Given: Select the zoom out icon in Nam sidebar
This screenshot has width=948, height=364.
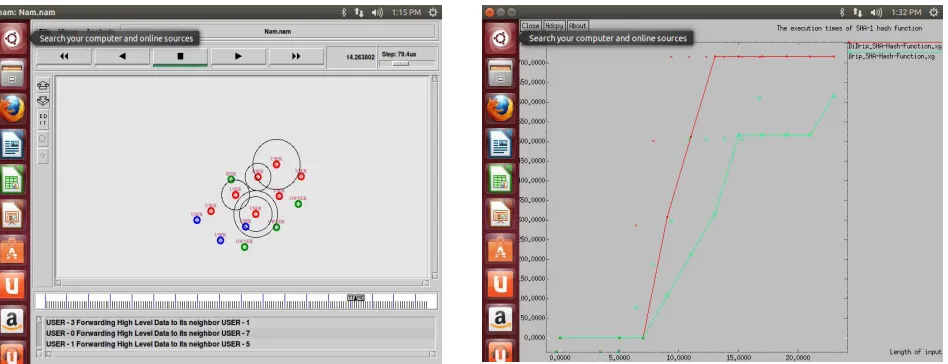Looking at the screenshot, I should (43, 101).
